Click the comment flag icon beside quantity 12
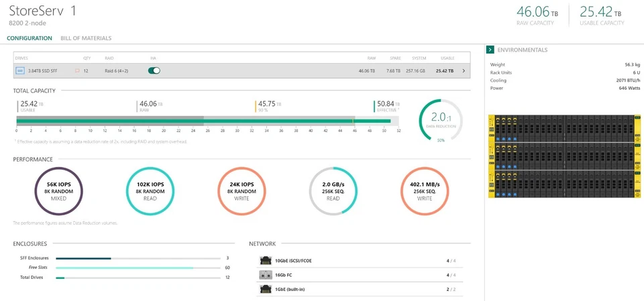The width and height of the screenshot is (644, 301). (77, 70)
